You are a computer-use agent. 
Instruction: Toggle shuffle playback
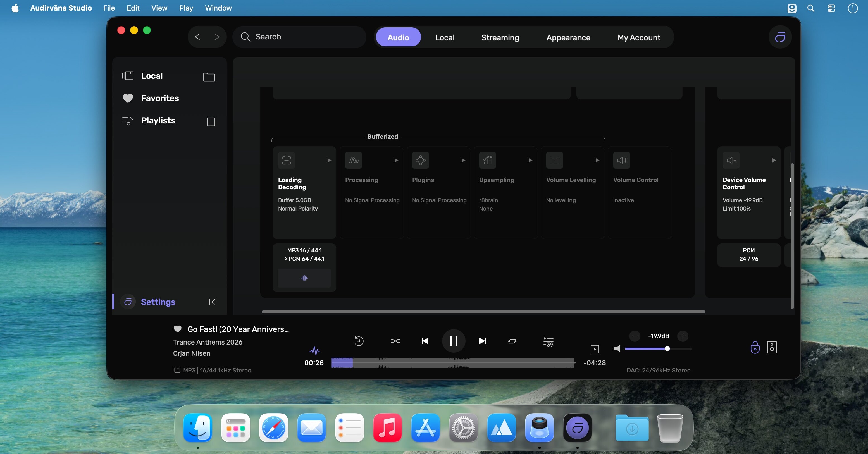click(395, 341)
